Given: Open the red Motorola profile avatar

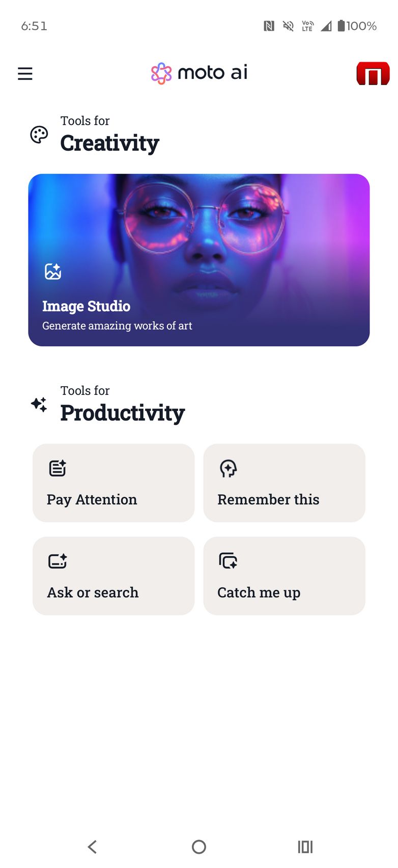Looking at the screenshot, I should pos(373,74).
